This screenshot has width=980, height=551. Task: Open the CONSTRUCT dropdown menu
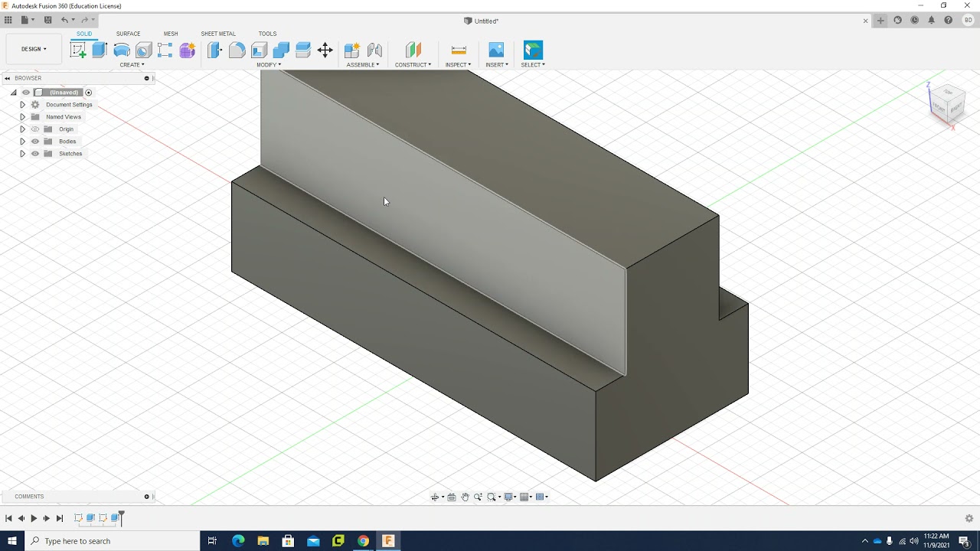tap(413, 65)
